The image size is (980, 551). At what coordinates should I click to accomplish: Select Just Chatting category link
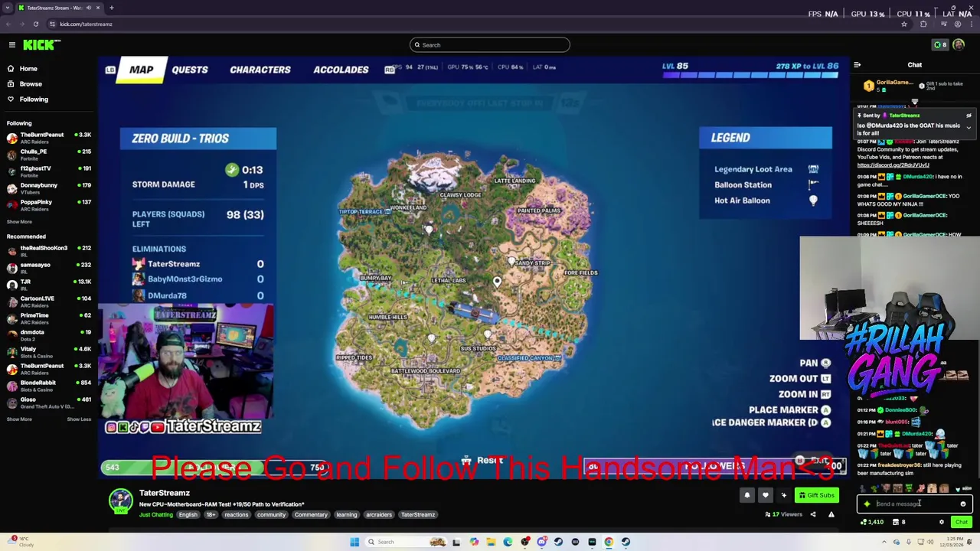tap(155, 515)
